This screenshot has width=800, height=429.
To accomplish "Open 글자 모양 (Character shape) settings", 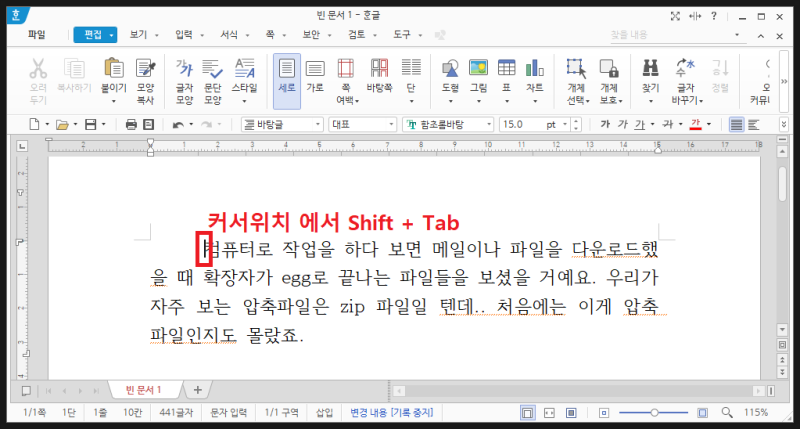I will (184, 82).
